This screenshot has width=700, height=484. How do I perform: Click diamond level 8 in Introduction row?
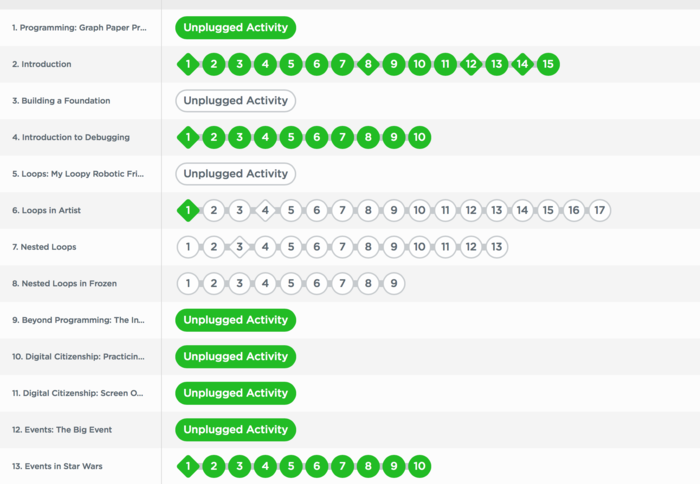[x=368, y=65]
